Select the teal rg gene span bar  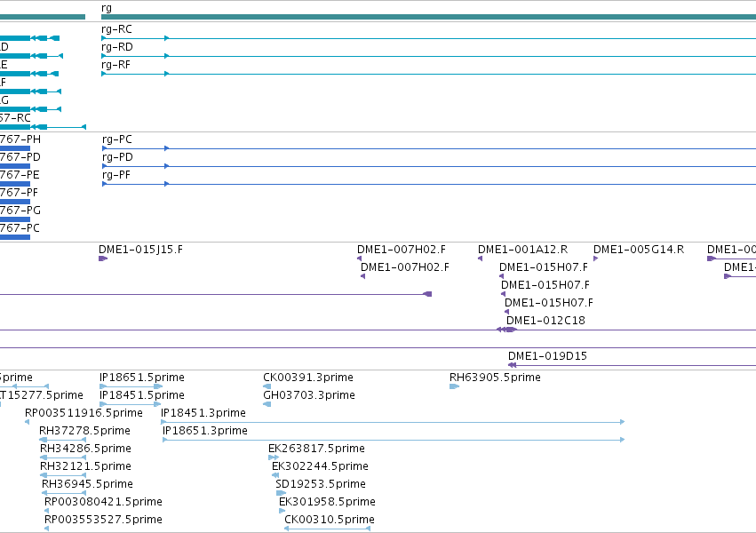(x=428, y=17)
